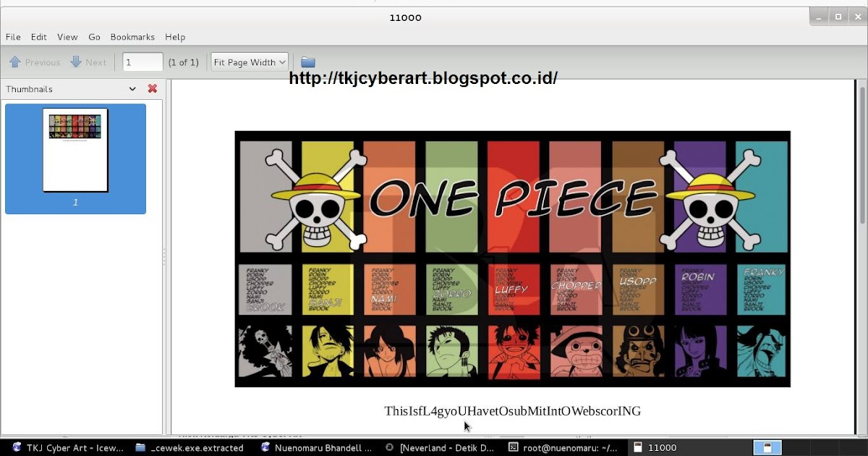Switch to Nuenomaru Bhandell taskbar window
The image size is (868, 456).
pyautogui.click(x=316, y=448)
